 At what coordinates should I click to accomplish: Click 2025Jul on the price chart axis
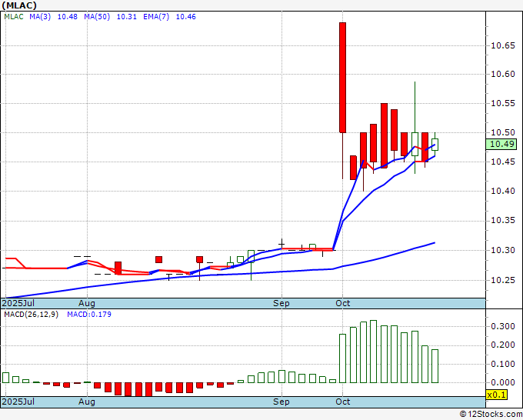(18, 303)
